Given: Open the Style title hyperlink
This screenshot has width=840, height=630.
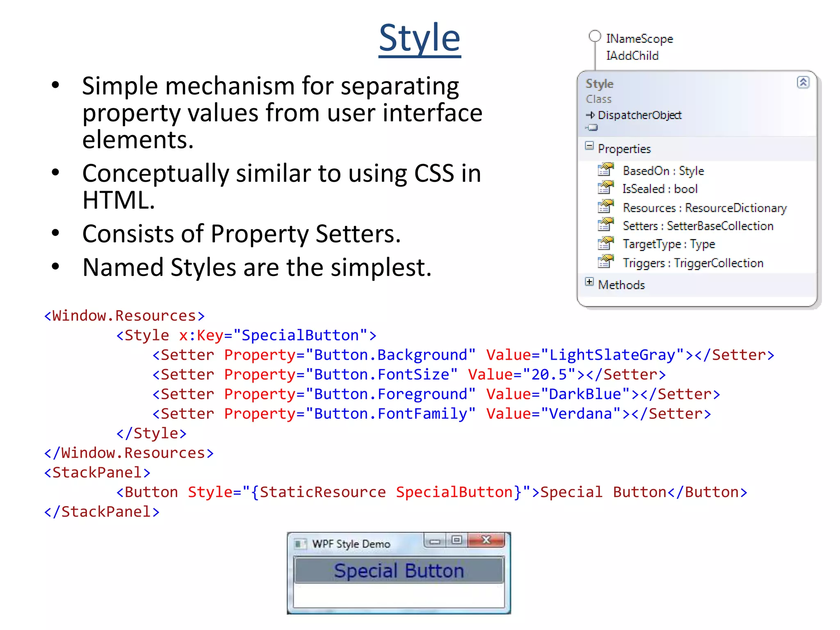Looking at the screenshot, I should coord(420,38).
